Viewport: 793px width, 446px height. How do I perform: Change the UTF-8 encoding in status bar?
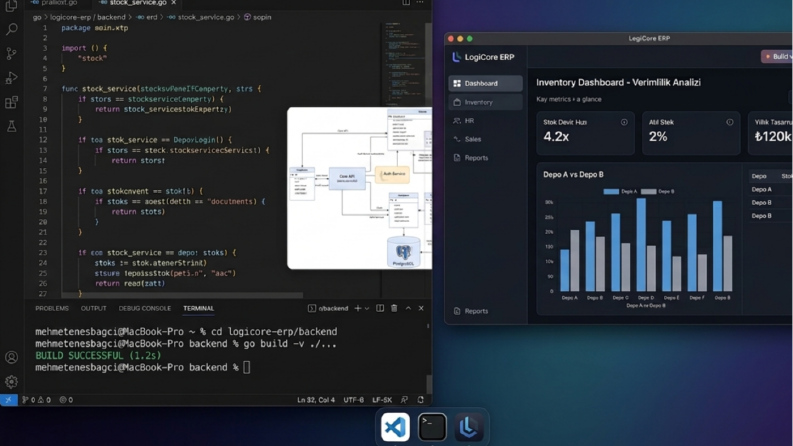click(354, 399)
